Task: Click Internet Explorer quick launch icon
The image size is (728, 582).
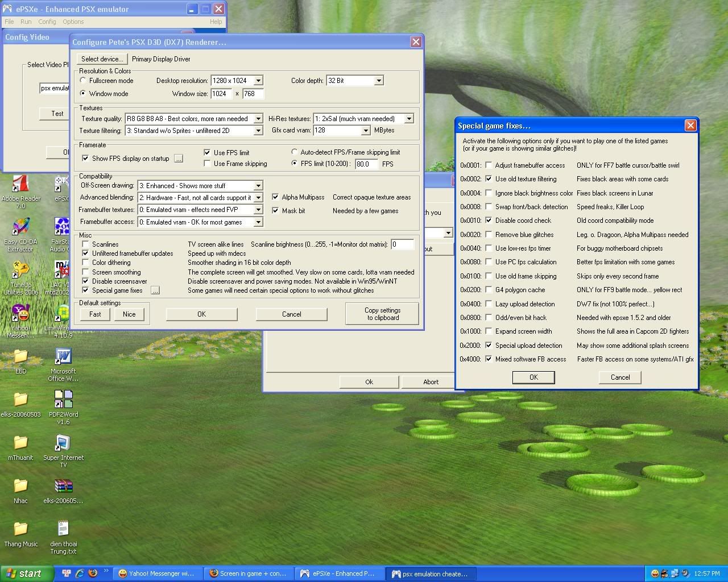Action: (x=80, y=573)
